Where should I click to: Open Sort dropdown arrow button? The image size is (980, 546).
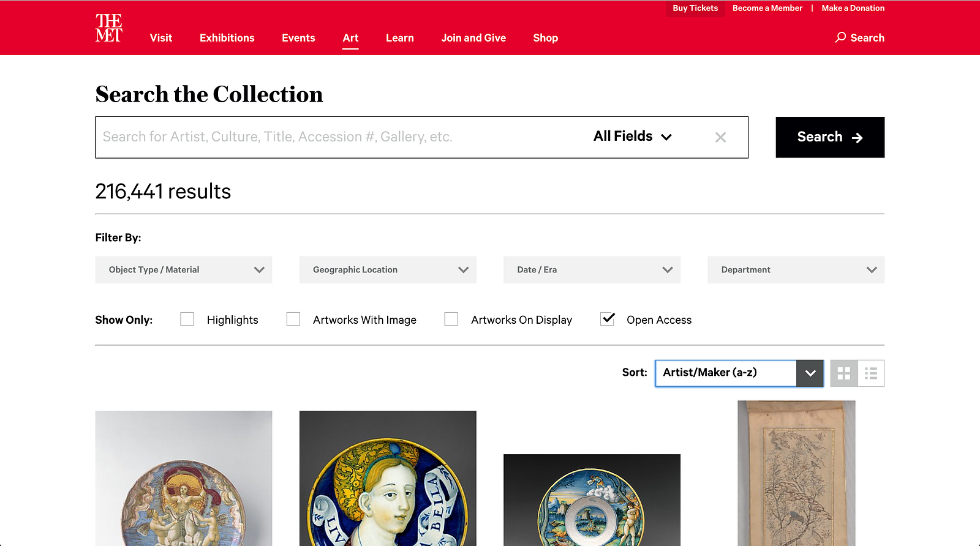[810, 373]
